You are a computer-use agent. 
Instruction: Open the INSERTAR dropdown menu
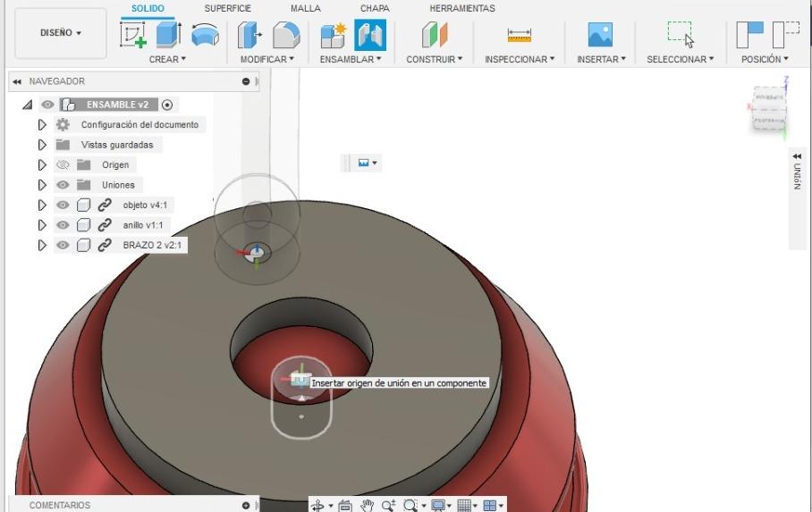click(601, 60)
